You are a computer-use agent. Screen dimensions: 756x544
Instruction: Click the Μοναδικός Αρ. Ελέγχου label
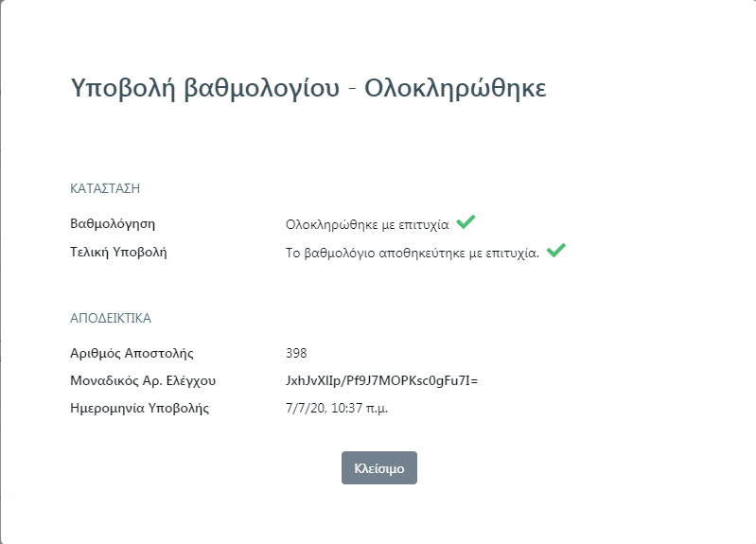(x=143, y=381)
